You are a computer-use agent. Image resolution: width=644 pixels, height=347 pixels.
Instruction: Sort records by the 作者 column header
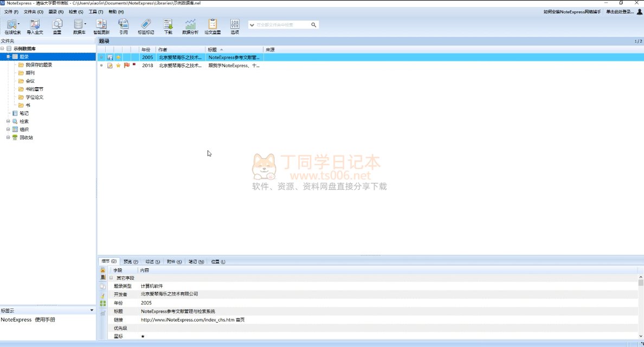(x=181, y=50)
